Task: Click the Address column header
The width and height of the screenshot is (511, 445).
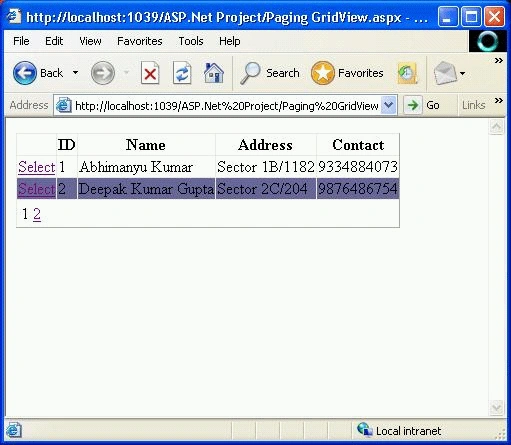Action: point(265,145)
